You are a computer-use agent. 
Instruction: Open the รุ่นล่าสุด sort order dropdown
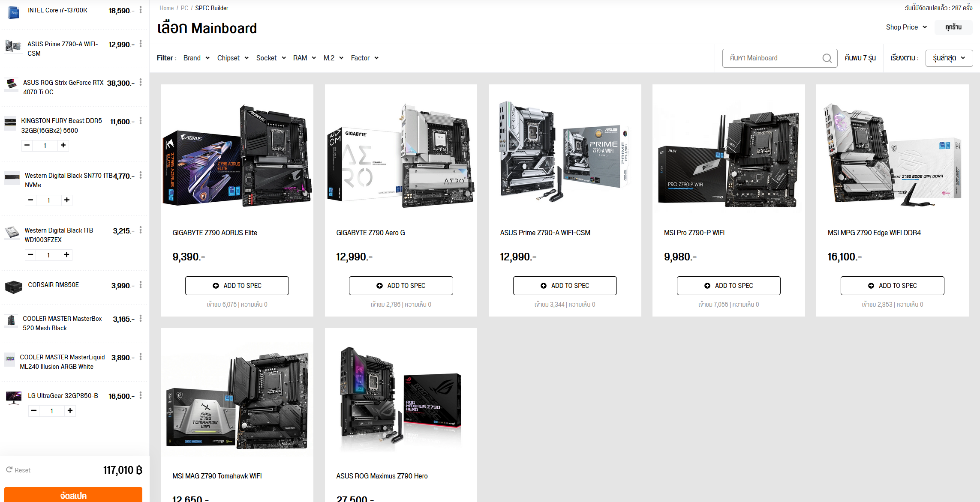pyautogui.click(x=949, y=58)
